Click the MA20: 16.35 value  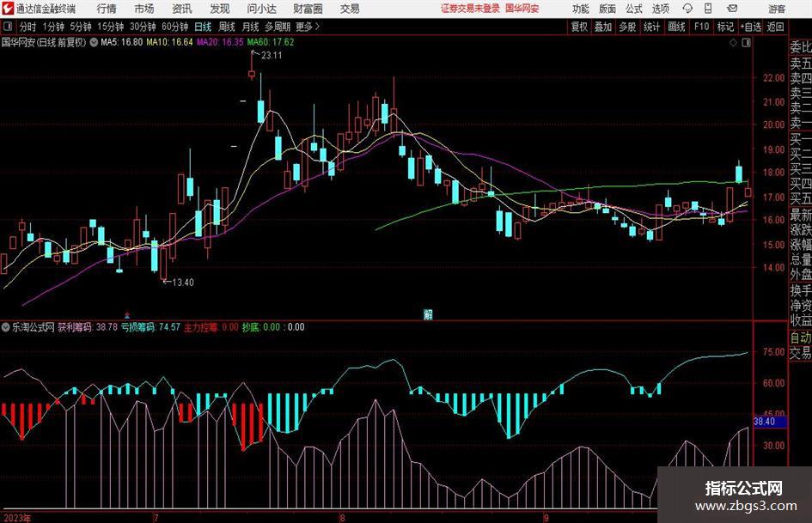[x=220, y=42]
